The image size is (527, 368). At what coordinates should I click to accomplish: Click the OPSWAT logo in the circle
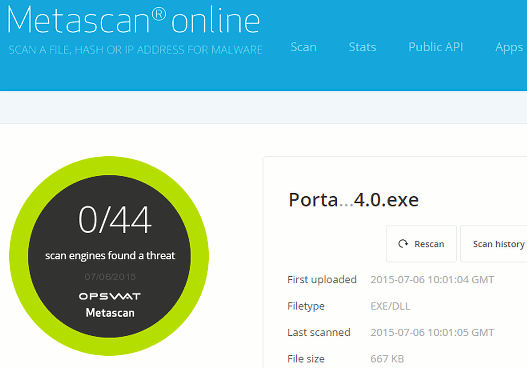tap(110, 296)
